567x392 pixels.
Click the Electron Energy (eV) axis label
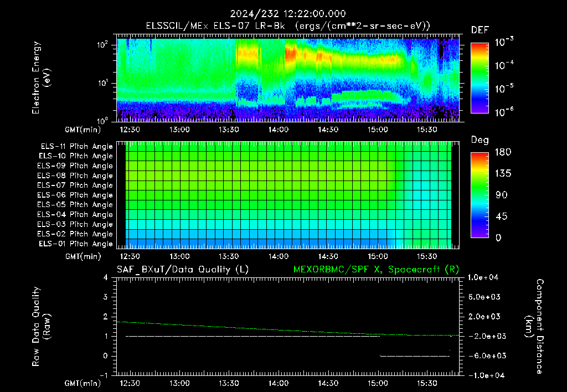click(41, 78)
